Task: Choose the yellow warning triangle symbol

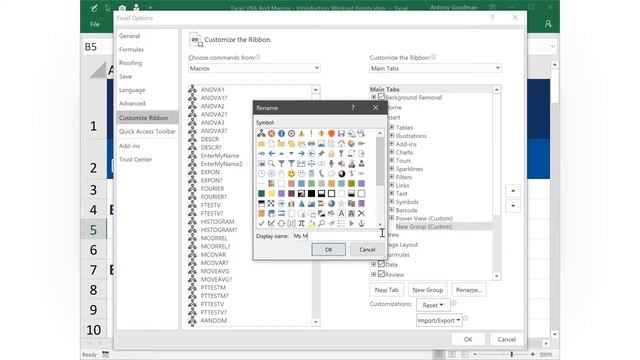Action: click(x=301, y=133)
